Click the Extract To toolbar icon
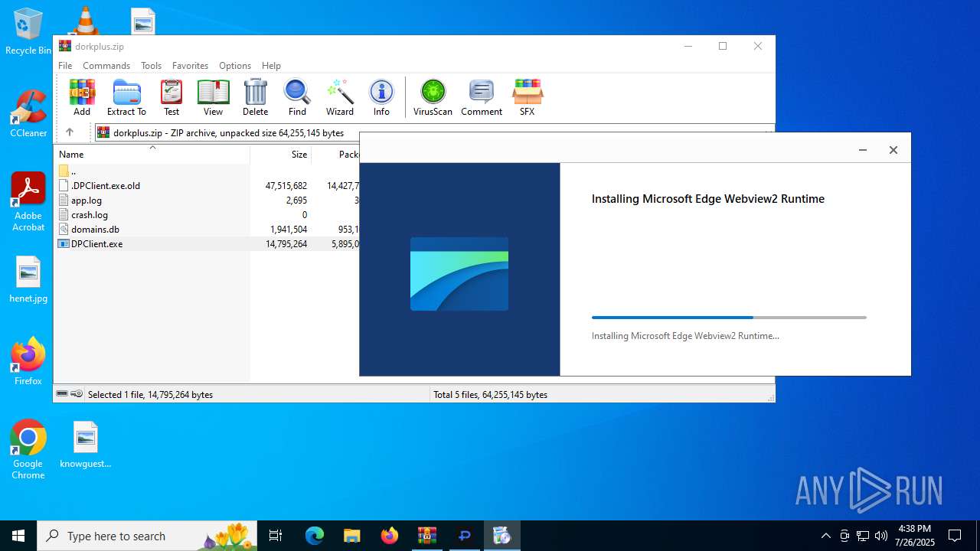This screenshot has height=551, width=980. 126,97
